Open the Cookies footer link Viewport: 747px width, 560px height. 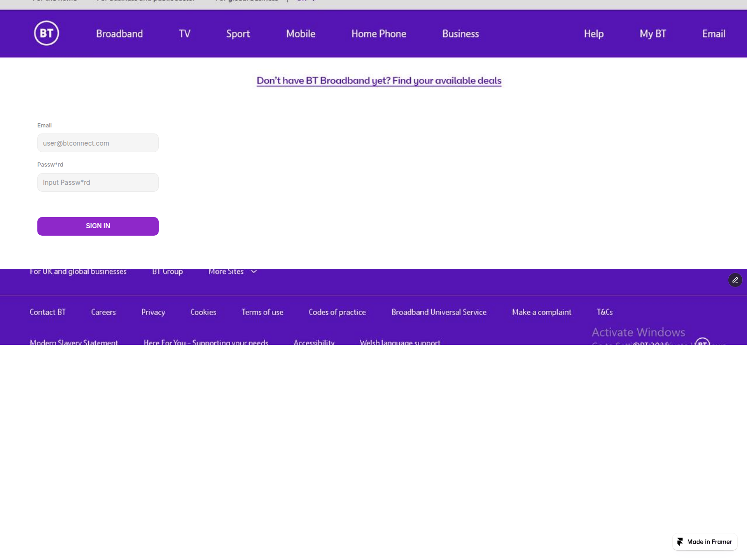[x=203, y=312]
